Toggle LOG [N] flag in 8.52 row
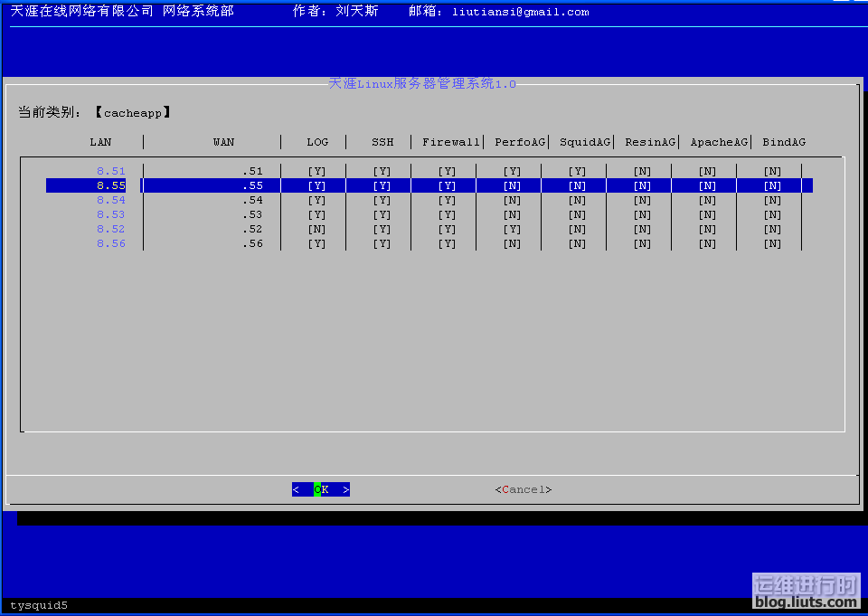The height and width of the screenshot is (616, 868). click(316, 229)
